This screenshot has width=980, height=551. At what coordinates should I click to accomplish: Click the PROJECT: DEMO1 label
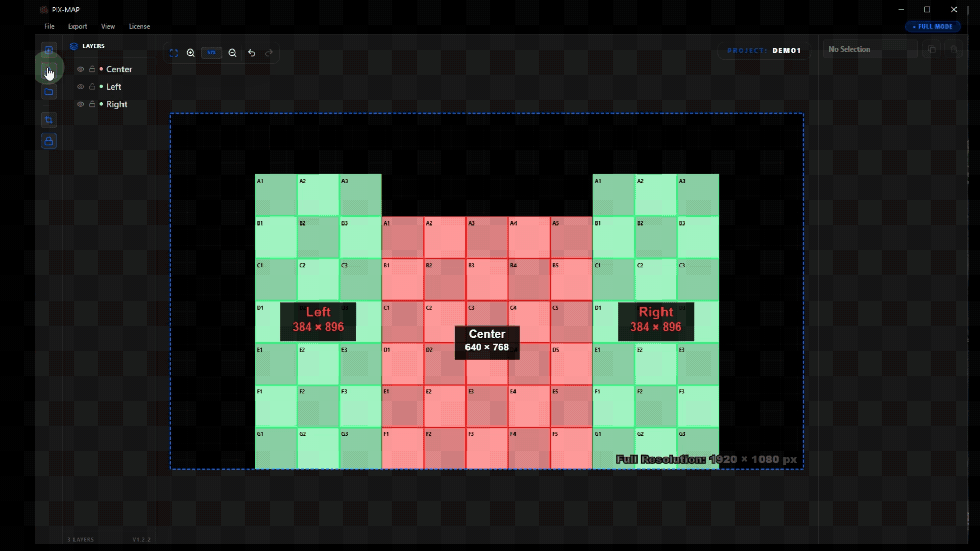click(x=764, y=51)
